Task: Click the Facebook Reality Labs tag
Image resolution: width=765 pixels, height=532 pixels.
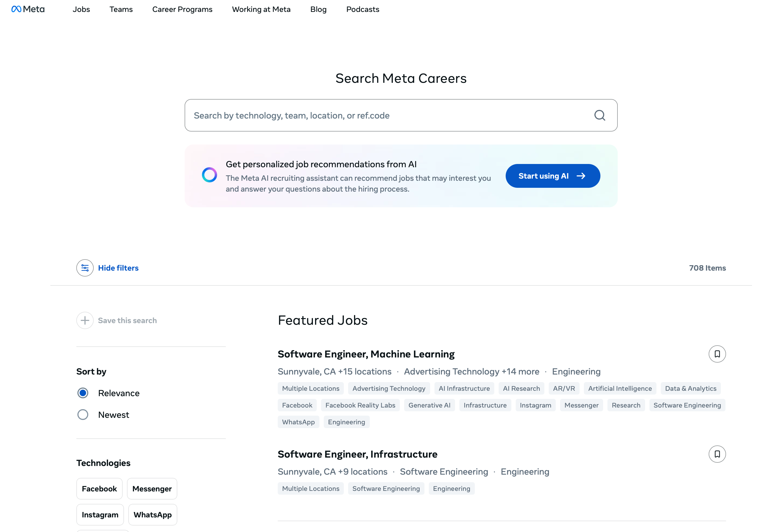Action: [x=360, y=405]
